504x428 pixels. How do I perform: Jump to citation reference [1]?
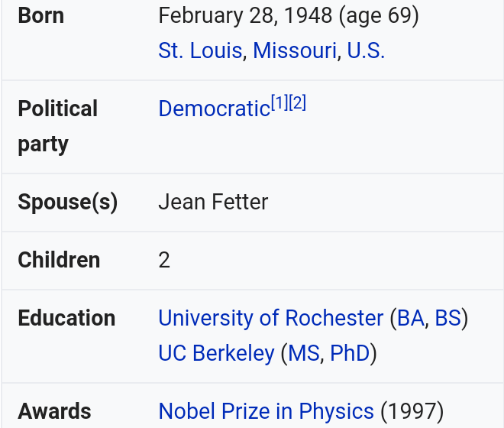coord(279,102)
